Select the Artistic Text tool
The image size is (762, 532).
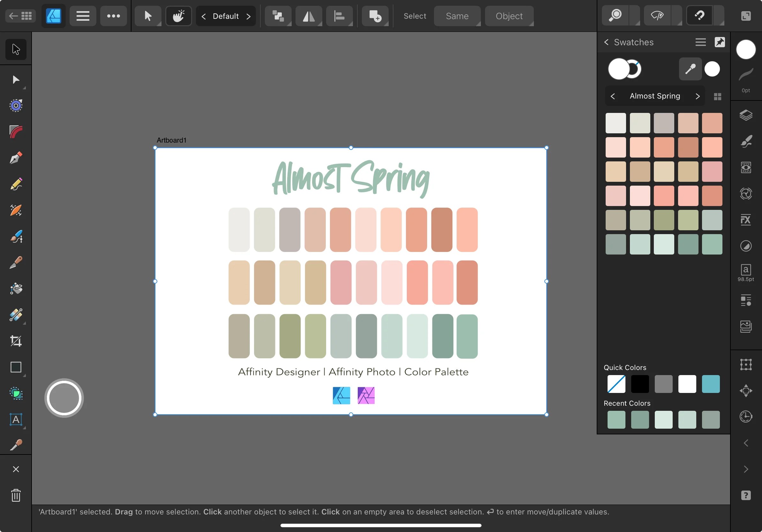(x=16, y=419)
